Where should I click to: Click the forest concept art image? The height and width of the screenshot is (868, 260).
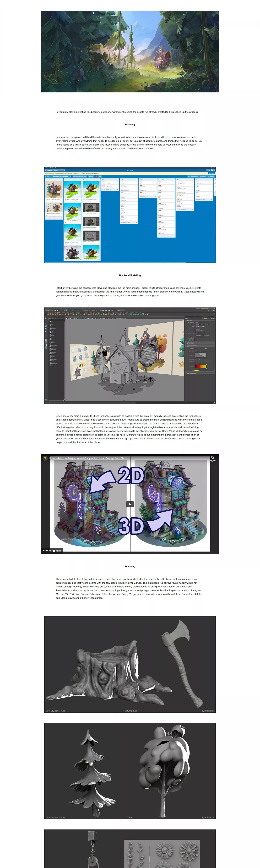(x=130, y=52)
